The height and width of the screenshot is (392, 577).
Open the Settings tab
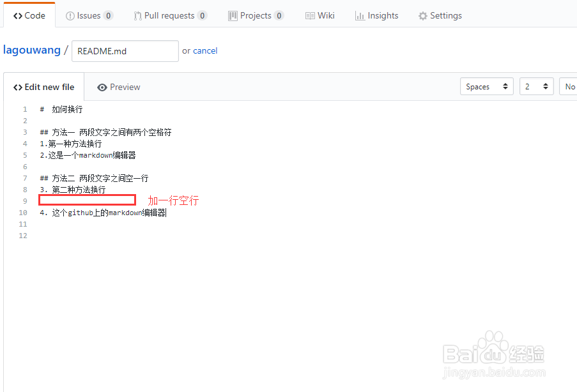(440, 16)
